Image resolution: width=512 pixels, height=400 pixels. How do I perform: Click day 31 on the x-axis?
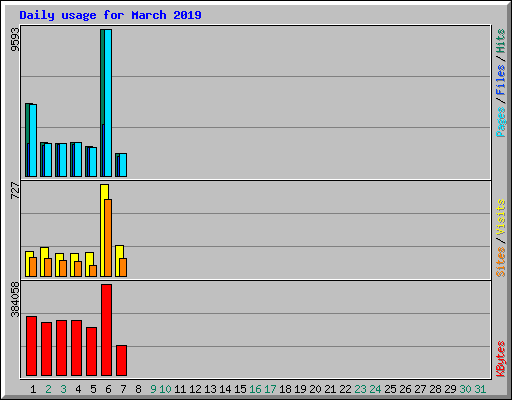[x=480, y=389]
